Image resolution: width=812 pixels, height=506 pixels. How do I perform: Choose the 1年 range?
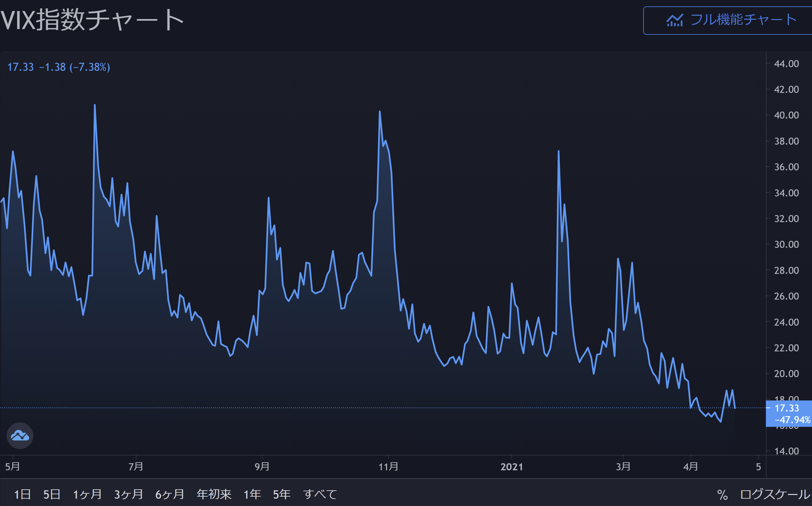point(252,494)
